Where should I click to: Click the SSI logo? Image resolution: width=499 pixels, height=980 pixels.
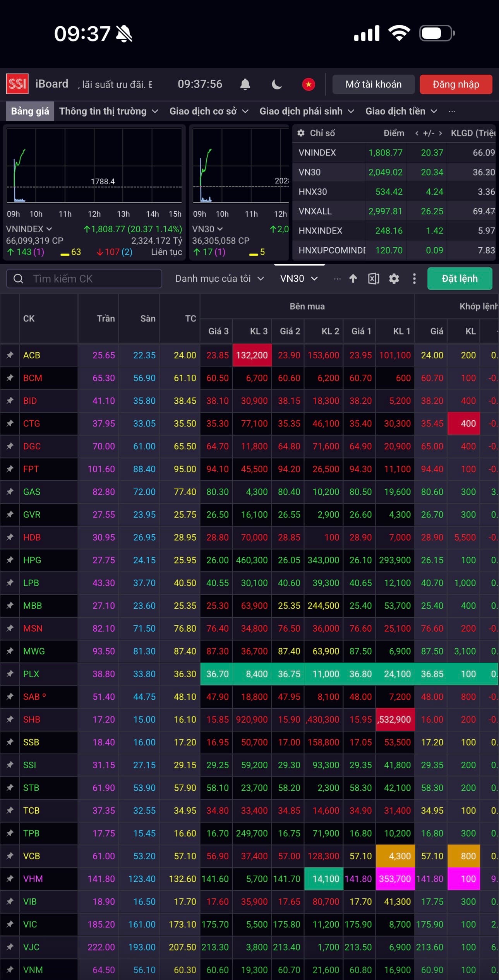(17, 84)
